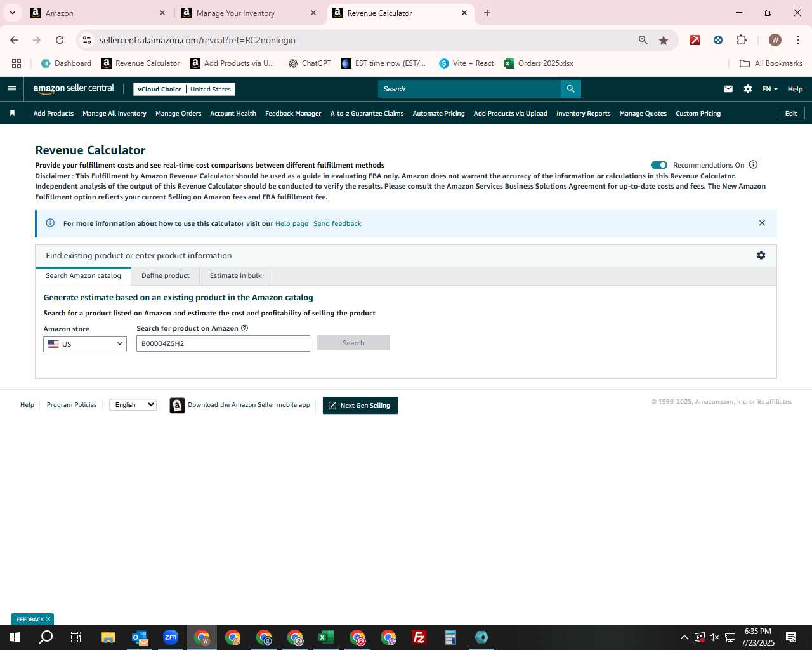Open site information icon in address bar
This screenshot has width=812, height=650.
click(x=87, y=40)
